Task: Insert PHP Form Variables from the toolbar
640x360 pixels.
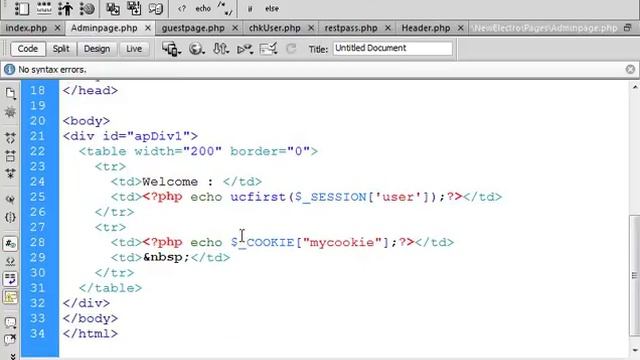Action: click(x=21, y=9)
